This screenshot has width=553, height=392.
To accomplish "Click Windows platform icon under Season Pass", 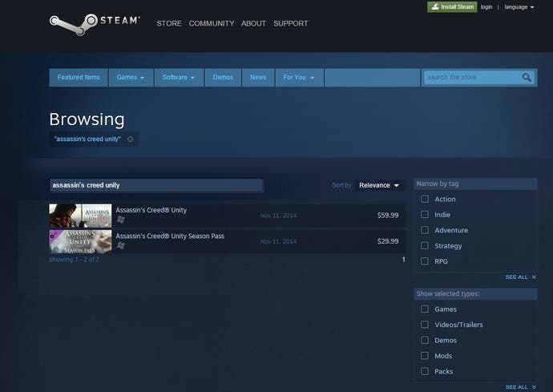I will pos(120,246).
